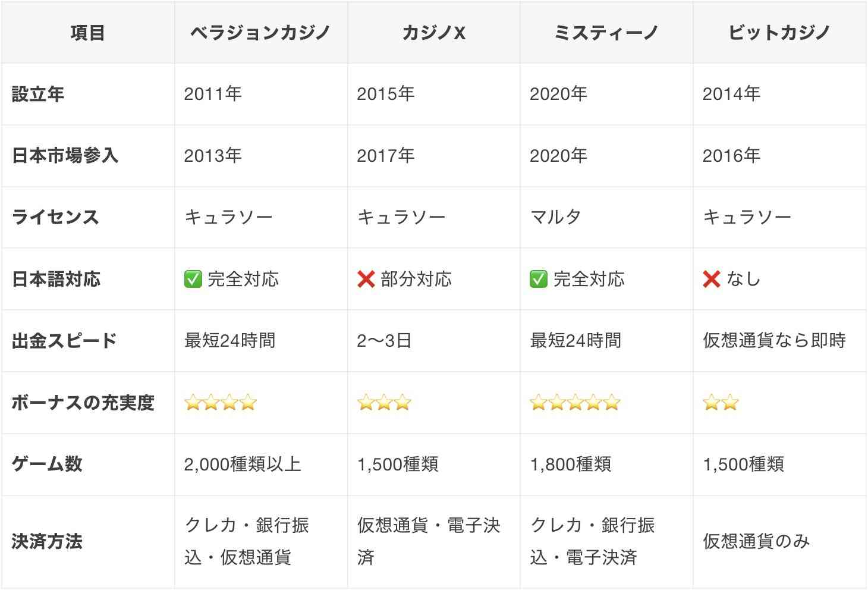Click the ベラジョンカジノ column header

coord(260,33)
